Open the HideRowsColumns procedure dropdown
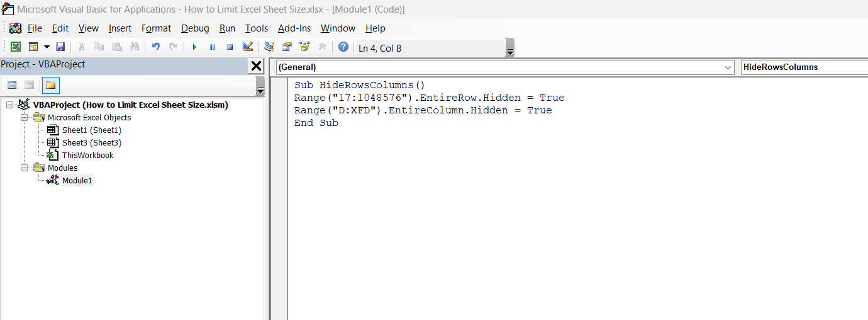868x320 pixels. [x=804, y=67]
